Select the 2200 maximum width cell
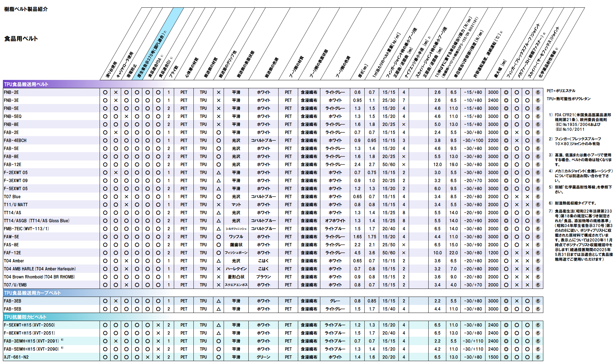The height and width of the screenshot is (364, 614). click(x=493, y=141)
